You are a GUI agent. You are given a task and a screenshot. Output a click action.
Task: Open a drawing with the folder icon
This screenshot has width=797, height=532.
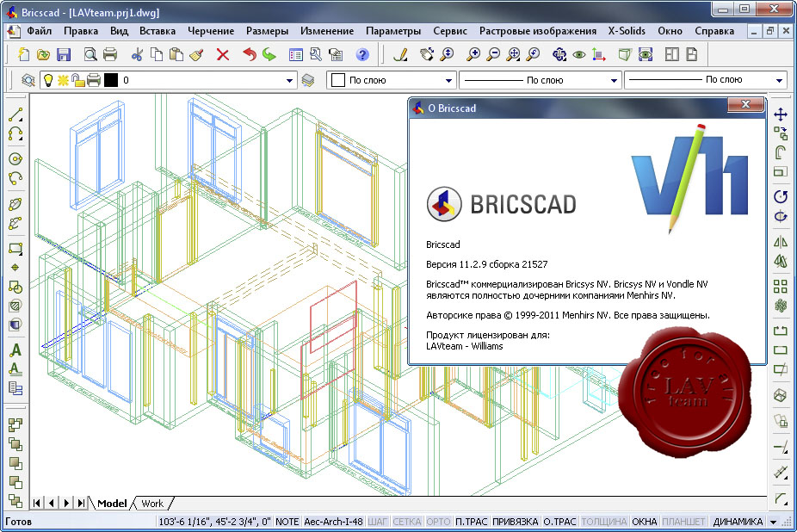pyautogui.click(x=43, y=54)
